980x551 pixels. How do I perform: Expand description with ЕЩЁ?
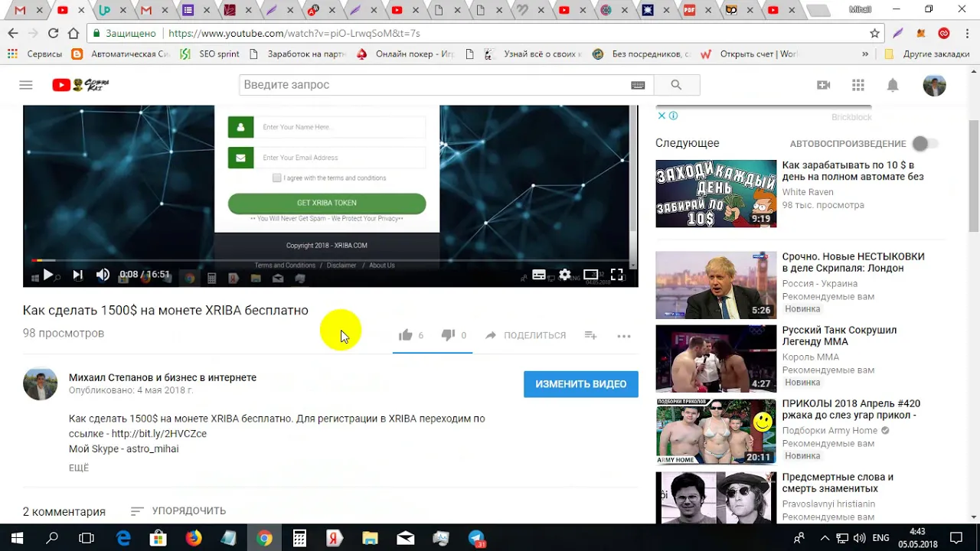pos(79,468)
